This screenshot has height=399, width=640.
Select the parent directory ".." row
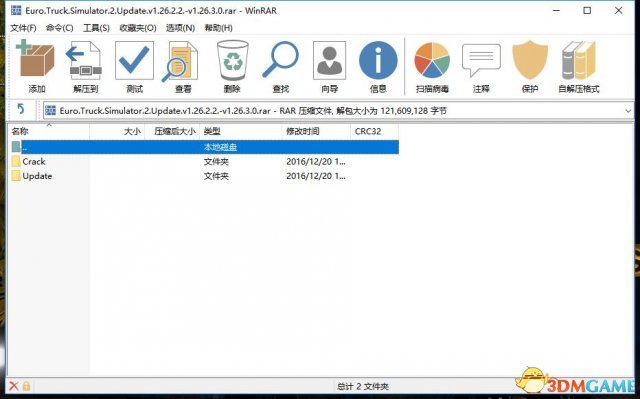tap(204, 147)
